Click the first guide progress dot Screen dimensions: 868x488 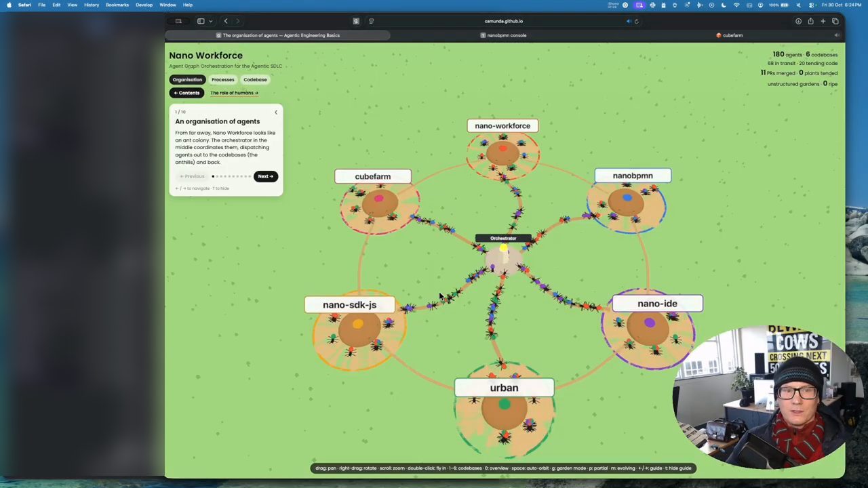tap(213, 176)
